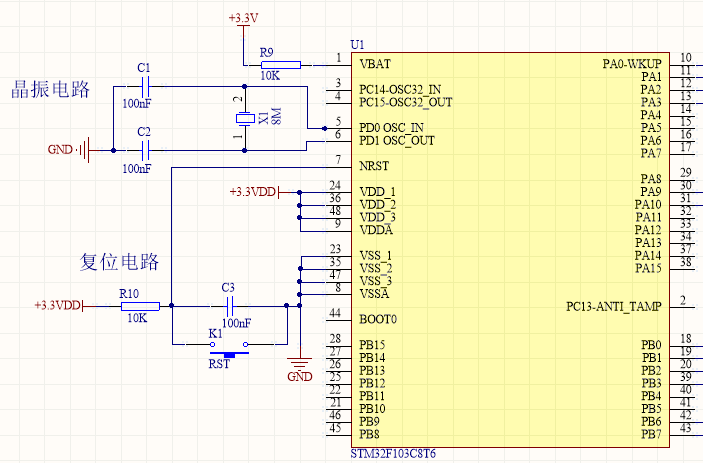Select the C1 capacitor symbol

[144, 87]
